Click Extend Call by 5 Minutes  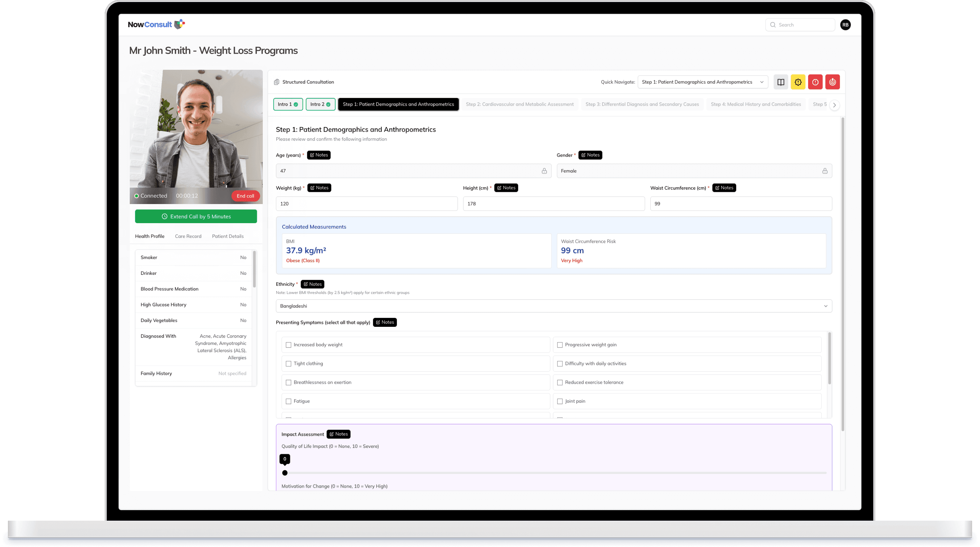[x=196, y=216]
